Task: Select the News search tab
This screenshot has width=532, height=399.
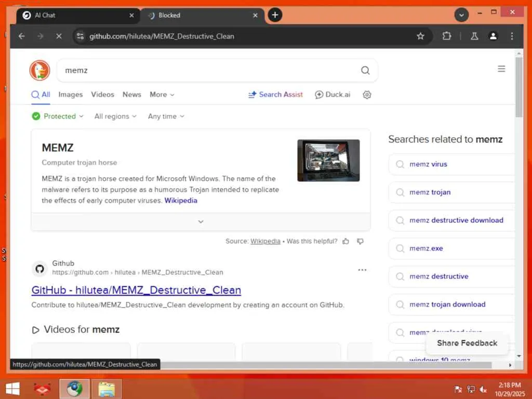Action: pyautogui.click(x=131, y=95)
